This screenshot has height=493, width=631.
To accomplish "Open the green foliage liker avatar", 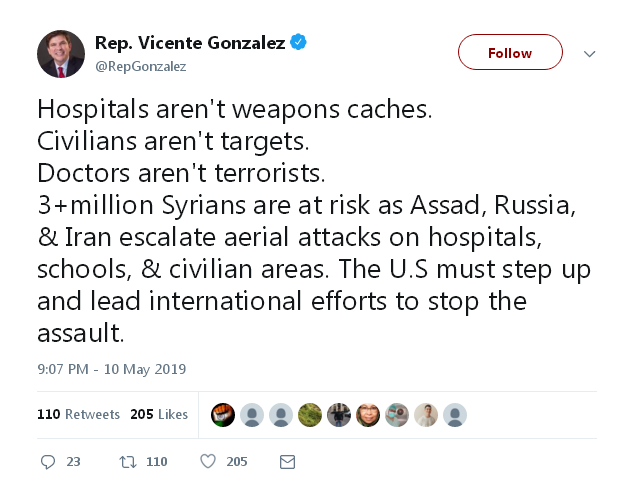I will (x=310, y=415).
